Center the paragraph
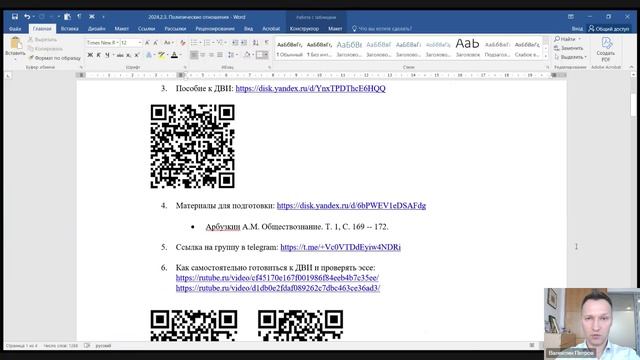Viewport: 640px width, 360px height. click(x=202, y=55)
